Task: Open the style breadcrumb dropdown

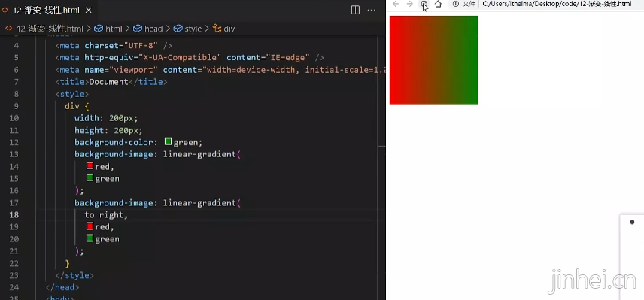Action: [187, 29]
